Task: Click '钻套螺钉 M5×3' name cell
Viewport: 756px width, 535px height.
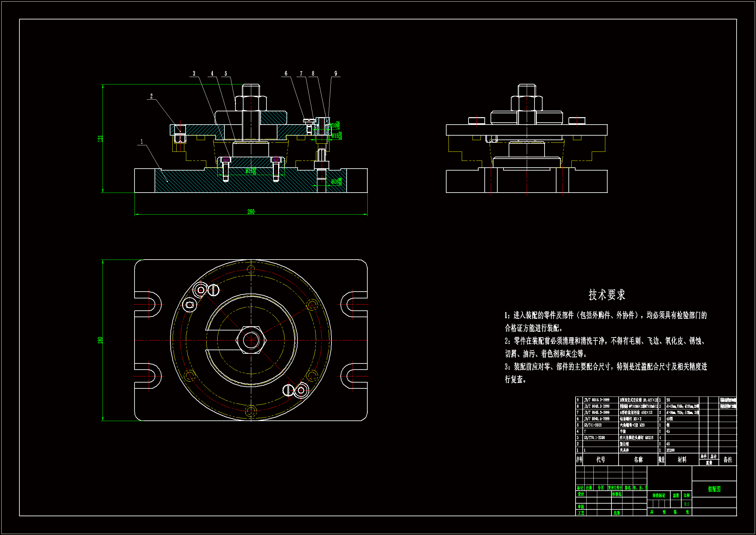Action: click(631, 419)
